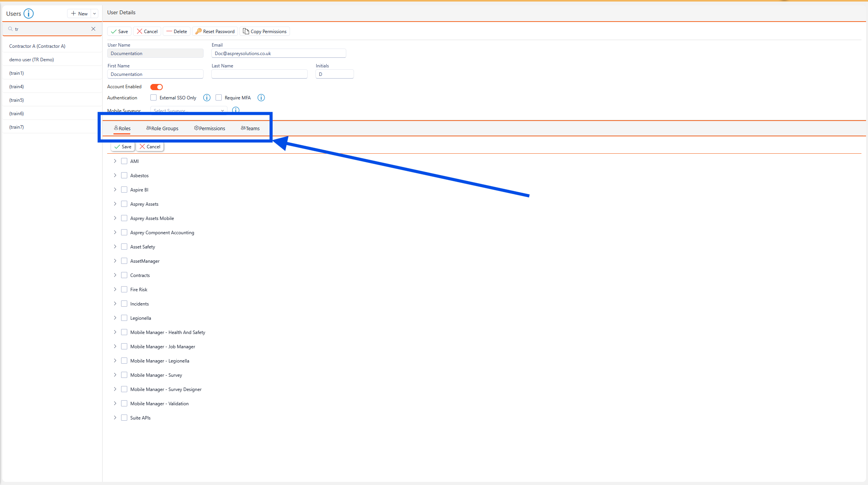The image size is (868, 485).
Task: Expand the Asprey Assets role node
Action: pyautogui.click(x=115, y=204)
